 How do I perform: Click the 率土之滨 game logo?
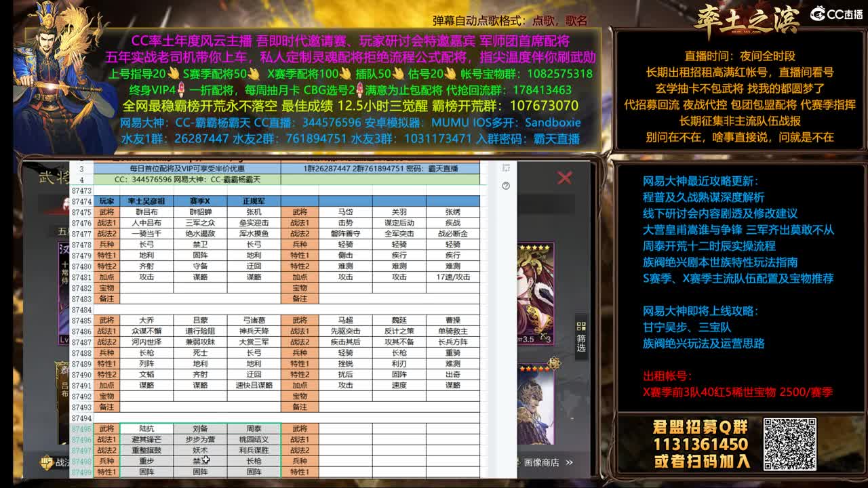746,20
